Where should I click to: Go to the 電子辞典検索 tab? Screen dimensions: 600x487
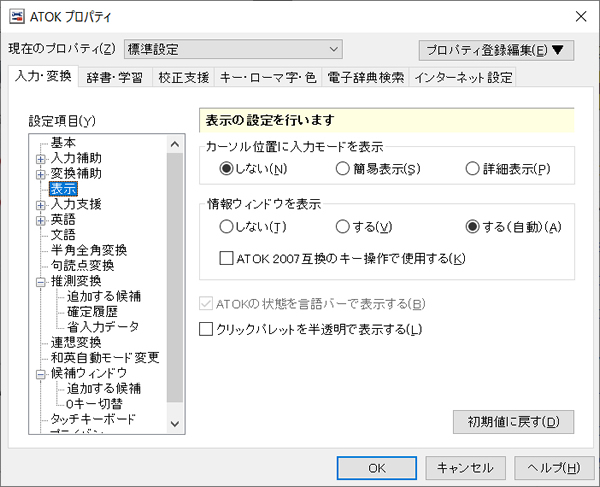pos(365,78)
